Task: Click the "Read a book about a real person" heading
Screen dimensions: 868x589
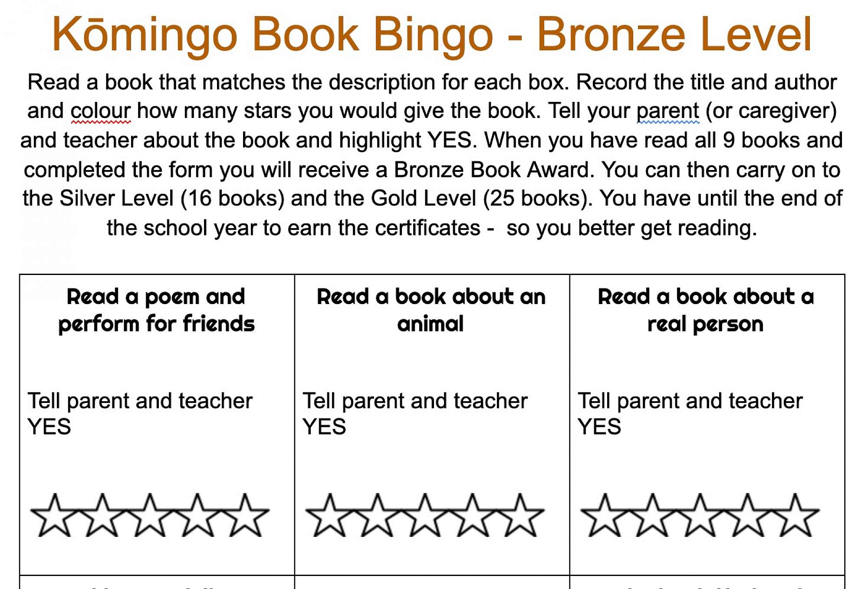Action: click(x=706, y=310)
